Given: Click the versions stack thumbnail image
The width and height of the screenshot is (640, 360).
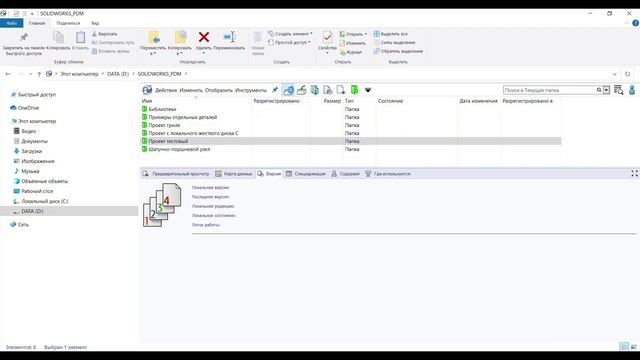Looking at the screenshot, I should coord(162,205).
